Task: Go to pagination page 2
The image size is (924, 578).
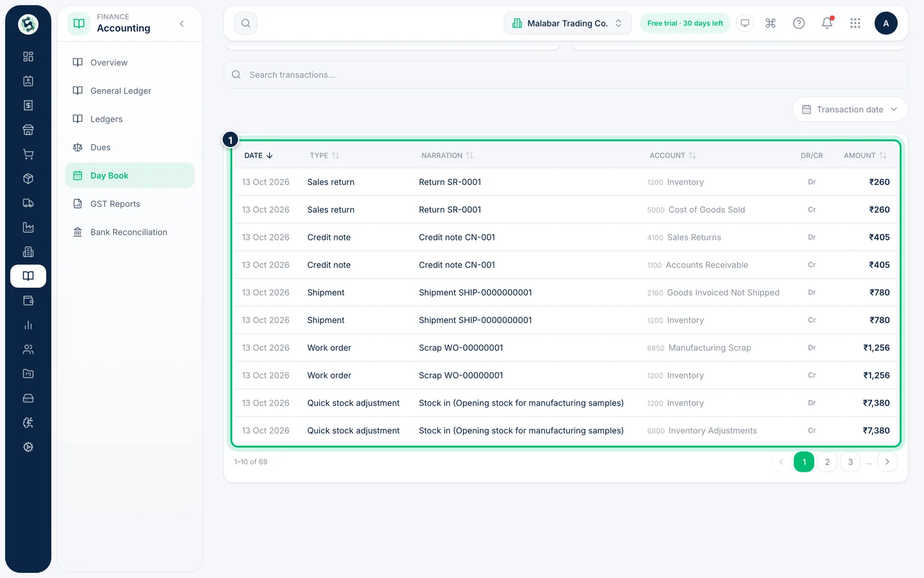Action: pos(827,462)
